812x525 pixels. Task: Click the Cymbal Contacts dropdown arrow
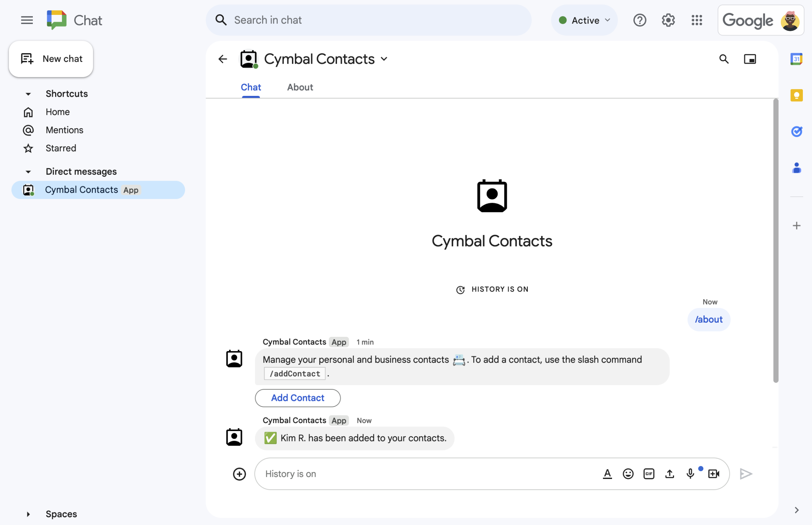(x=385, y=59)
